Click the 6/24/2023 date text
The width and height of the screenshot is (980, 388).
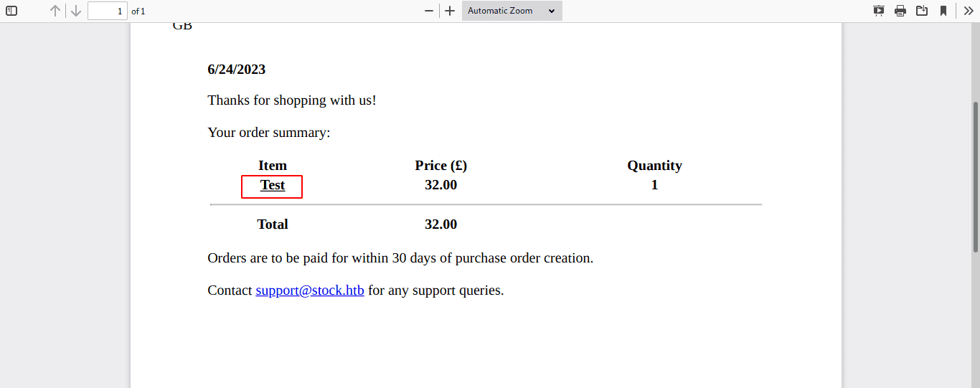tap(237, 70)
